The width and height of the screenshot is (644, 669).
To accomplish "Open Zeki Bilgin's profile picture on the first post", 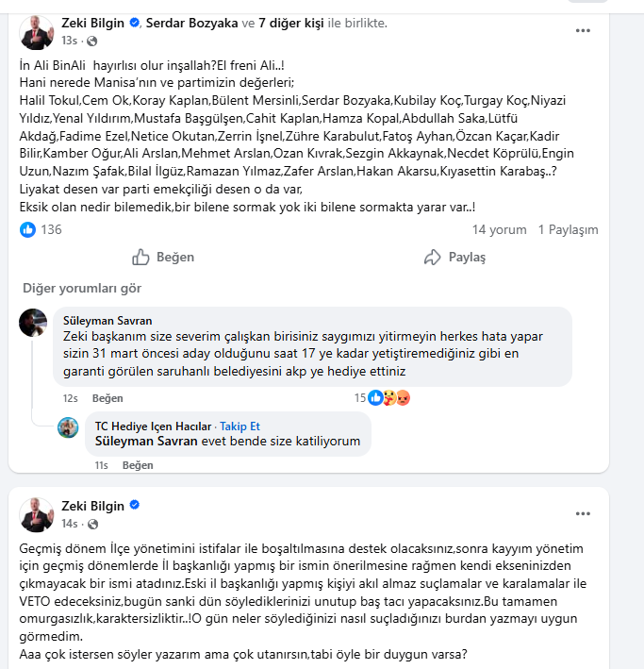I will pyautogui.click(x=37, y=32).
